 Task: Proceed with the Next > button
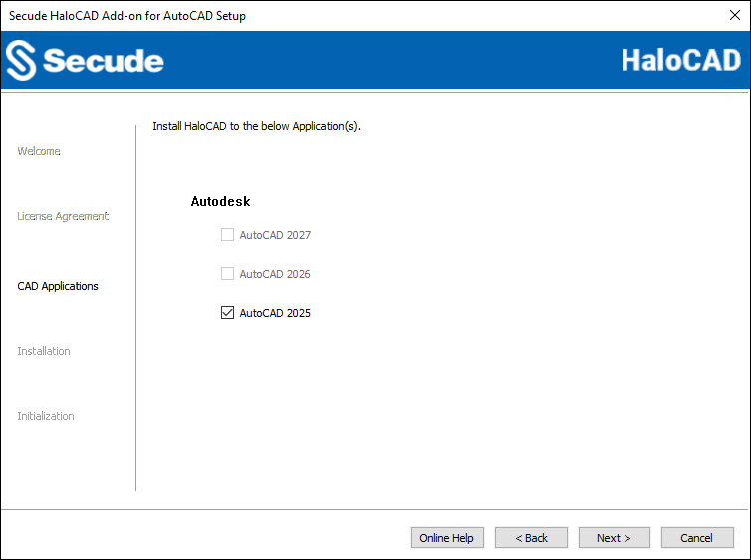(x=614, y=537)
